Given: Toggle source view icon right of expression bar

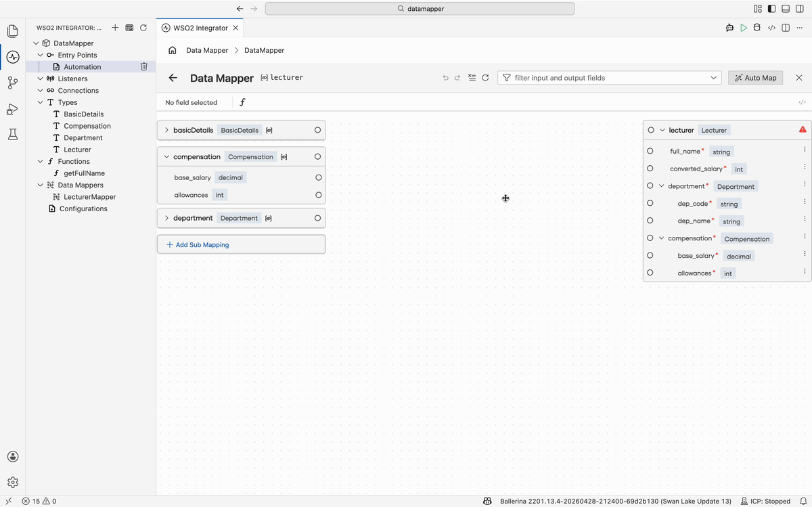Looking at the screenshot, I should pyautogui.click(x=802, y=102).
